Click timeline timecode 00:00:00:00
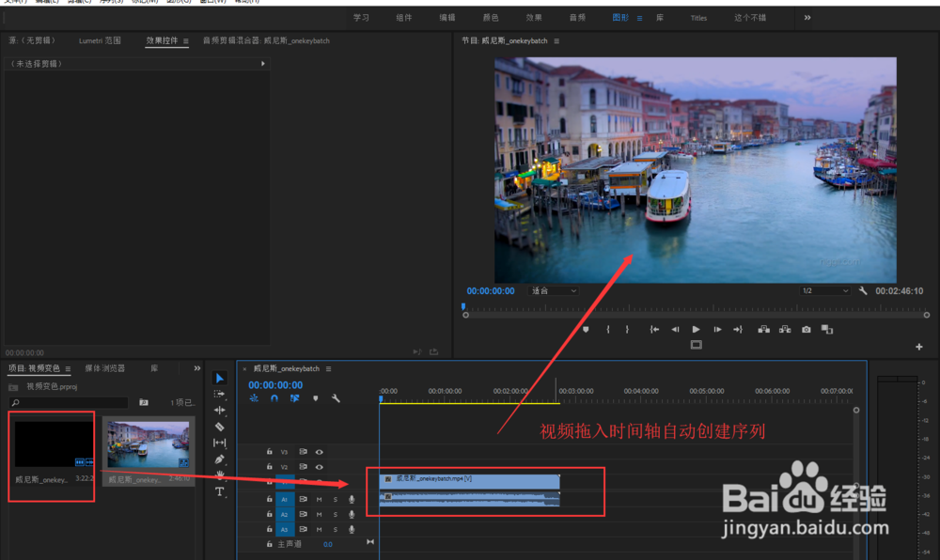The image size is (940, 560). 275,385
